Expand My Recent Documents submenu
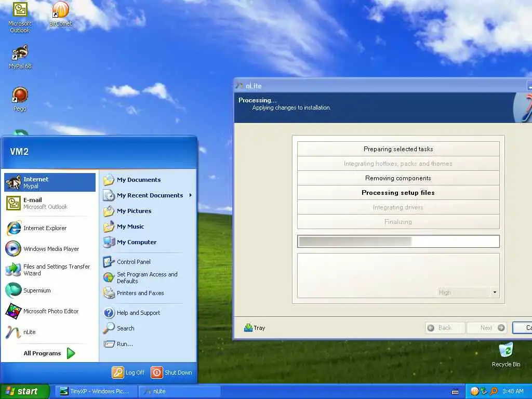Image resolution: width=532 pixels, height=399 pixels. pos(148,195)
